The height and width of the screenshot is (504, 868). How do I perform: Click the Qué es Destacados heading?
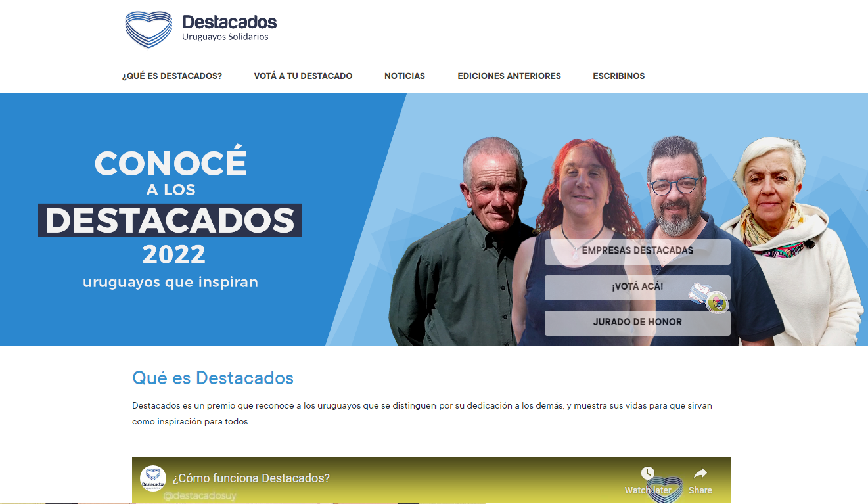coord(213,378)
